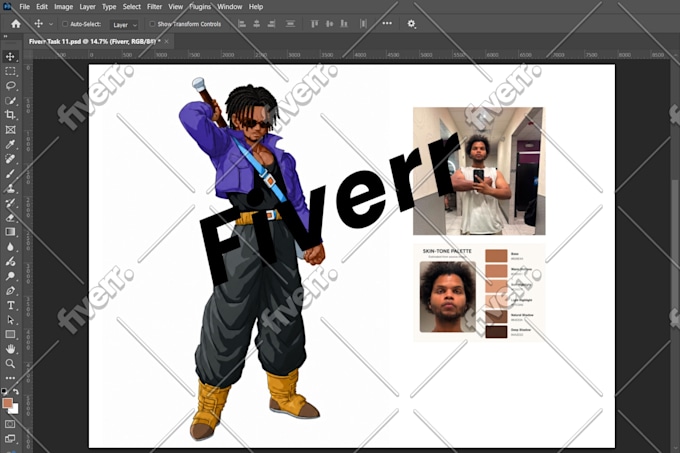Click the white background color swatch
The width and height of the screenshot is (680, 453).
tap(16, 410)
